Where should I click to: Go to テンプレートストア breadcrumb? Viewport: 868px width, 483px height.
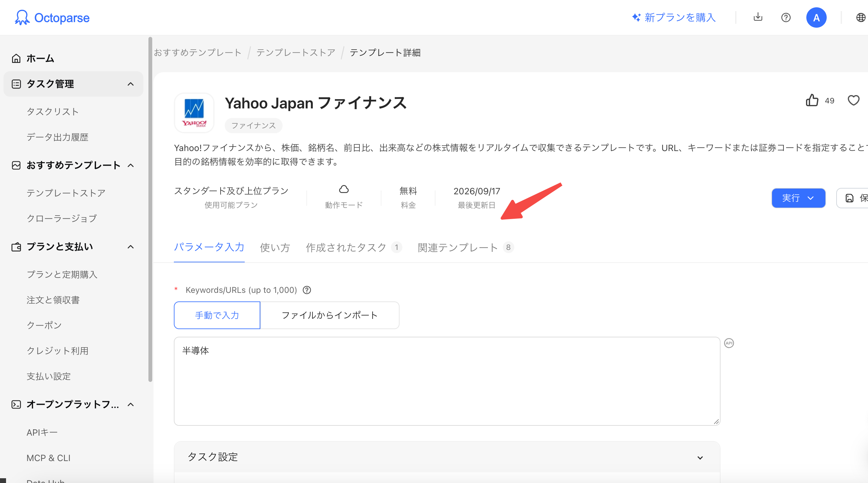tap(296, 52)
